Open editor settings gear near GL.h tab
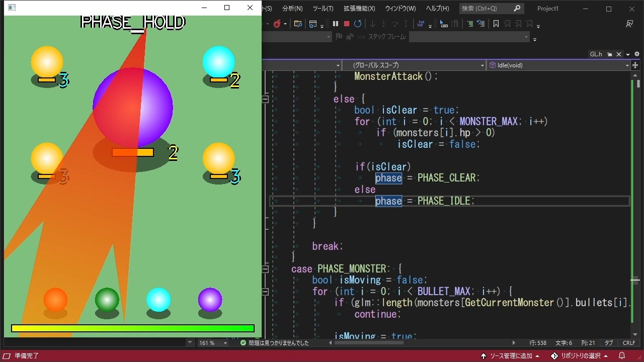The height and width of the screenshot is (362, 644). click(637, 54)
